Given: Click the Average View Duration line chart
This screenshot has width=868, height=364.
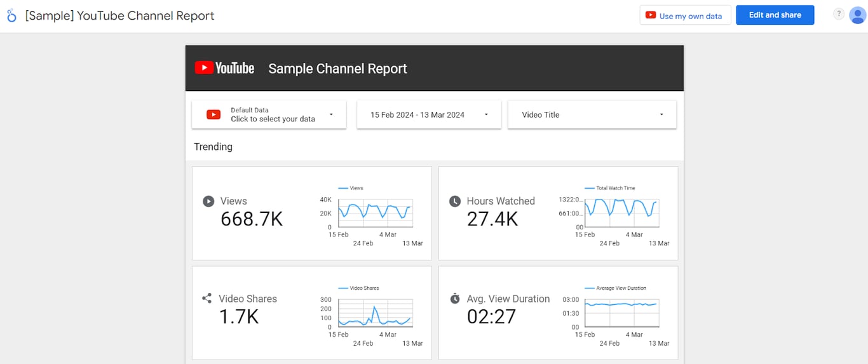Looking at the screenshot, I should pyautogui.click(x=621, y=313).
